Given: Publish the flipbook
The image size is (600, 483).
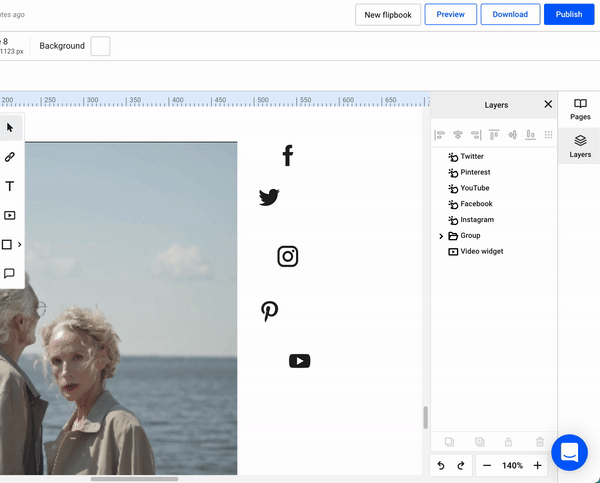Looking at the screenshot, I should [x=569, y=15].
